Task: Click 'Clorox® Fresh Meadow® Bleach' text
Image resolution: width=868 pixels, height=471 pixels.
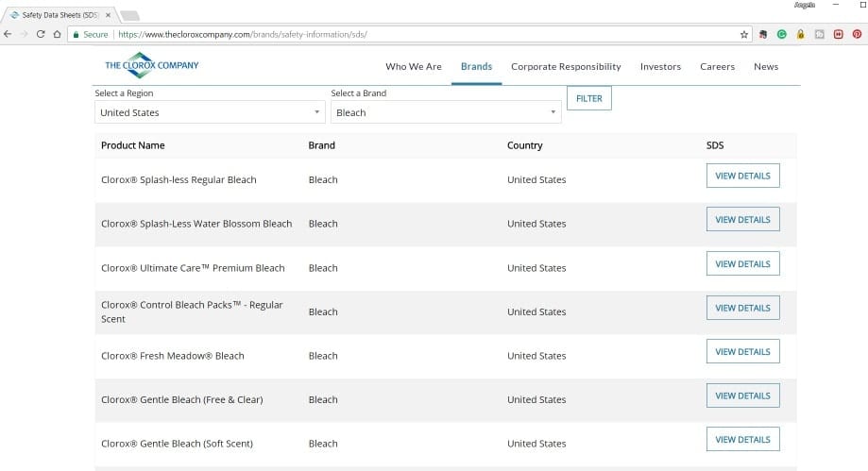Action: [x=173, y=356]
